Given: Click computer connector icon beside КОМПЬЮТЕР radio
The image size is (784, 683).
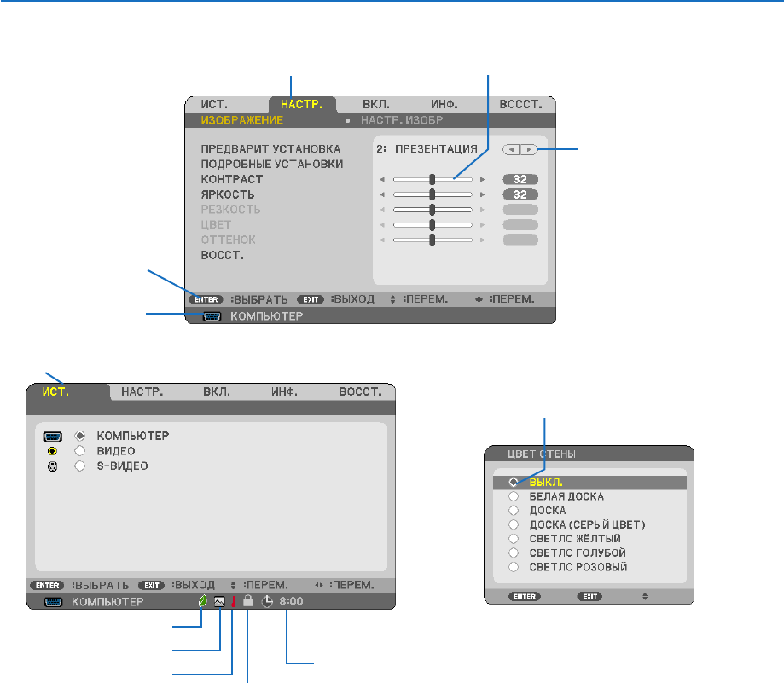Looking at the screenshot, I should (x=53, y=437).
